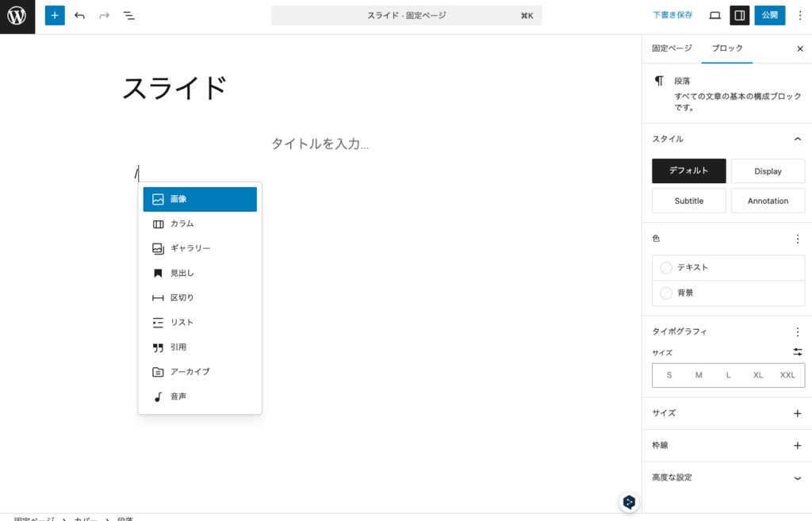Select 画像 from the block suggestions popup
Screen dimensions: 812x521
199,199
